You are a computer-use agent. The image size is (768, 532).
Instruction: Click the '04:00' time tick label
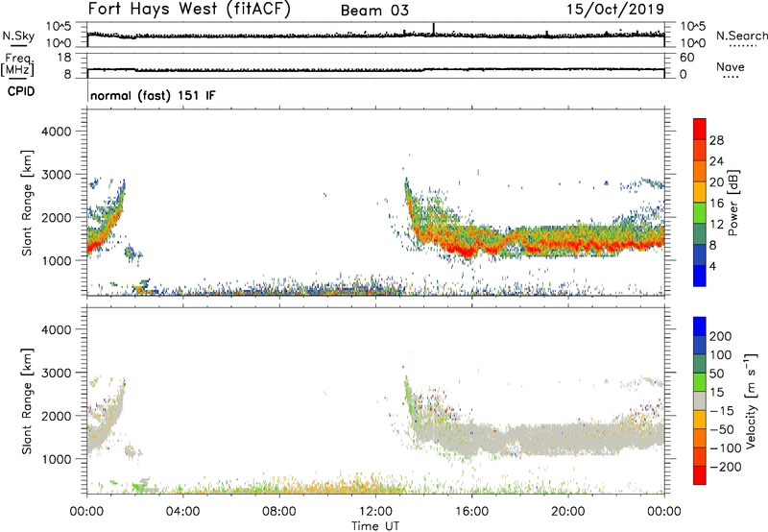coord(182,512)
